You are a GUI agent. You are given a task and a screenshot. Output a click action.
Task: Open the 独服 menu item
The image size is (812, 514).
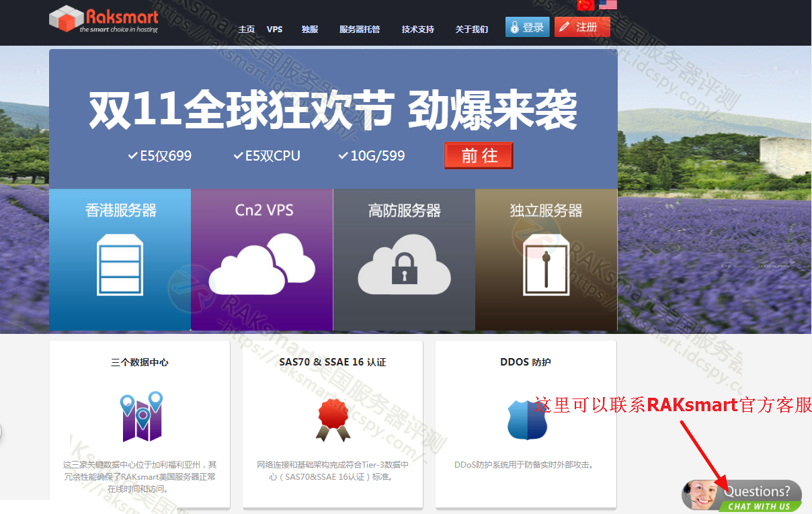point(310,30)
